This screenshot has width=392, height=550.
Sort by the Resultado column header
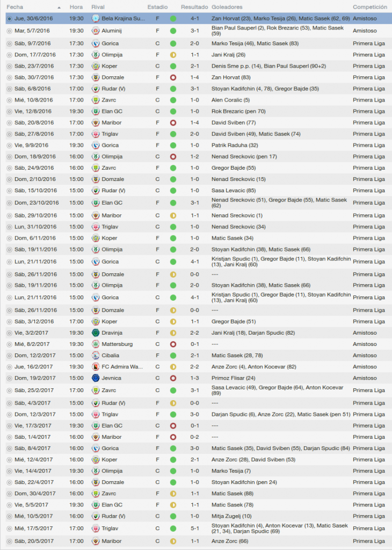(194, 7)
